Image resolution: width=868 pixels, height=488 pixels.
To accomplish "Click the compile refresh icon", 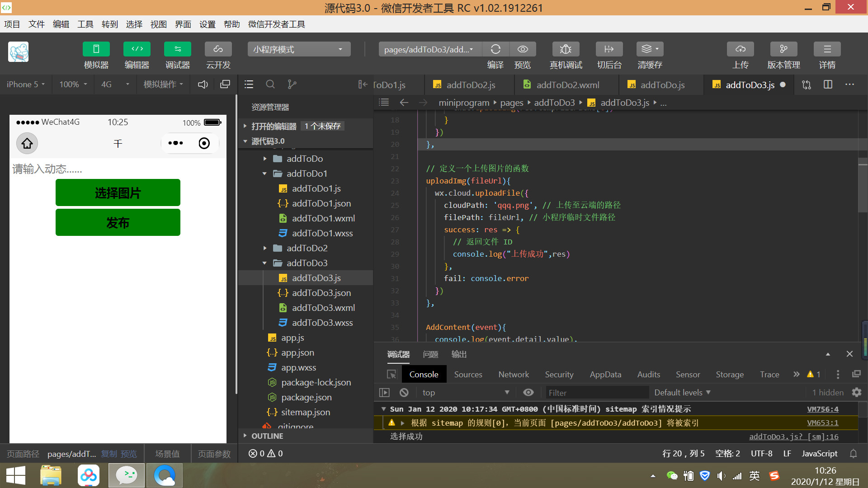I will (495, 49).
